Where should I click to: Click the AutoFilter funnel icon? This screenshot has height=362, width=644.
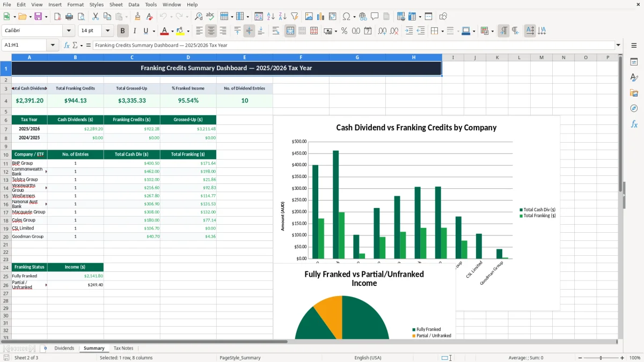tap(295, 17)
